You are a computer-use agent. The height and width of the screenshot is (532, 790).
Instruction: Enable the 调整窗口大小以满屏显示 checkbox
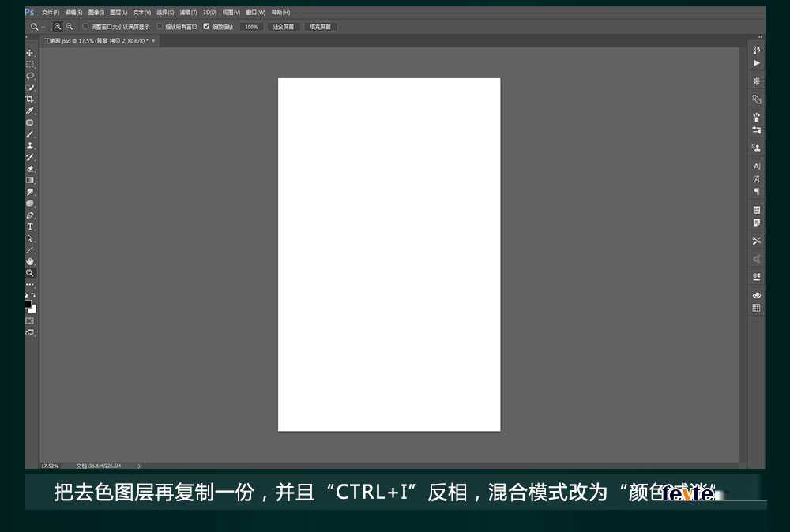pyautogui.click(x=85, y=26)
